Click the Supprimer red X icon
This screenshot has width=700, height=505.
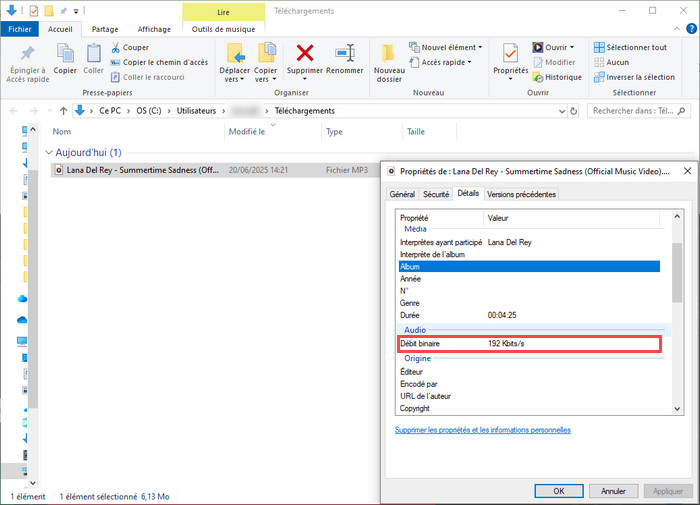pyautogui.click(x=306, y=54)
